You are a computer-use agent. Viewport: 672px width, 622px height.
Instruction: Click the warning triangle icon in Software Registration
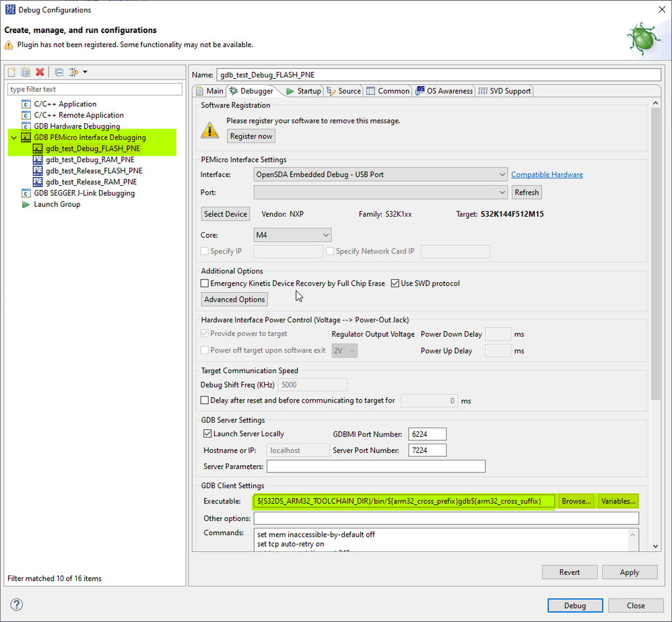click(x=210, y=130)
